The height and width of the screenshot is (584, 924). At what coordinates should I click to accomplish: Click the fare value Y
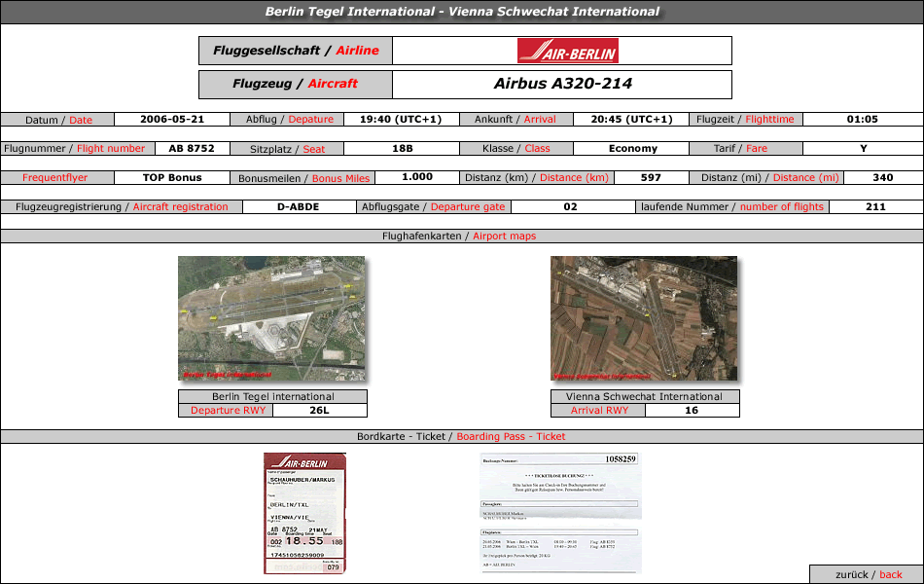[x=864, y=149]
